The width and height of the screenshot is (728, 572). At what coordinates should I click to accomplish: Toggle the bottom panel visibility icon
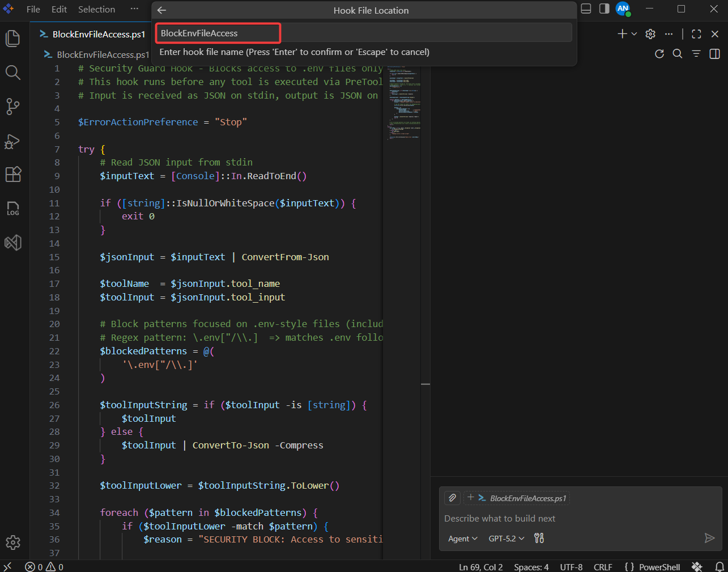click(585, 9)
